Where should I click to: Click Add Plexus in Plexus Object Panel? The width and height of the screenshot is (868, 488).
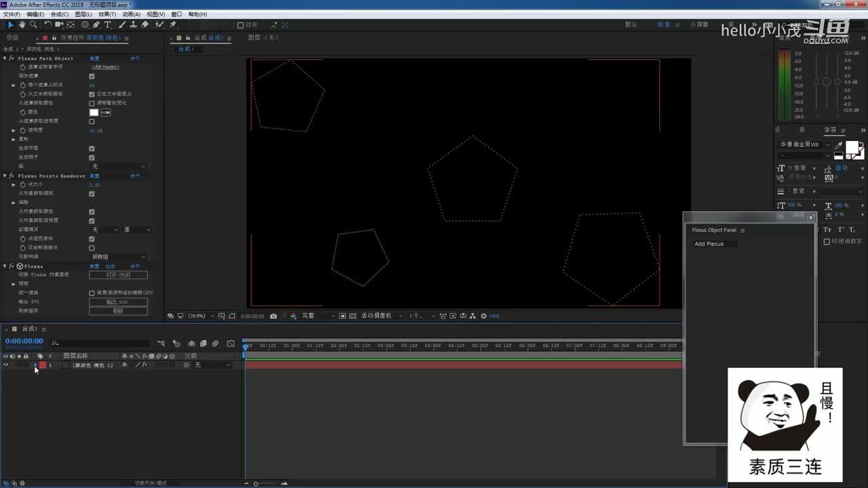click(709, 244)
